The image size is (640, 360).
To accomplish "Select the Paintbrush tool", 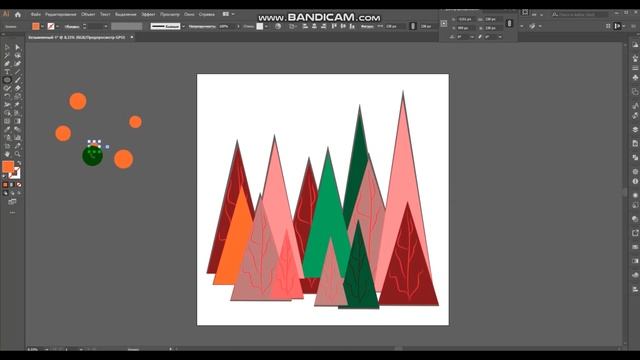I will 18,80.
